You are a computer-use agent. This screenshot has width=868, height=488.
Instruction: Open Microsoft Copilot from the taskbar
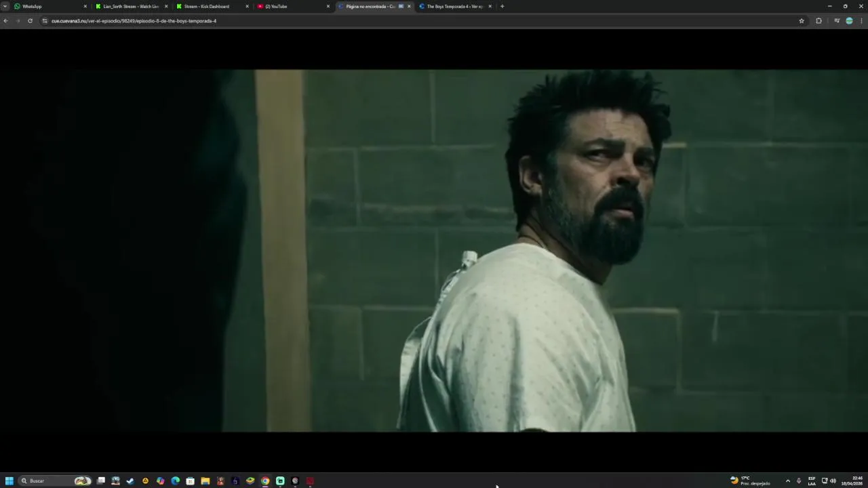(x=160, y=481)
